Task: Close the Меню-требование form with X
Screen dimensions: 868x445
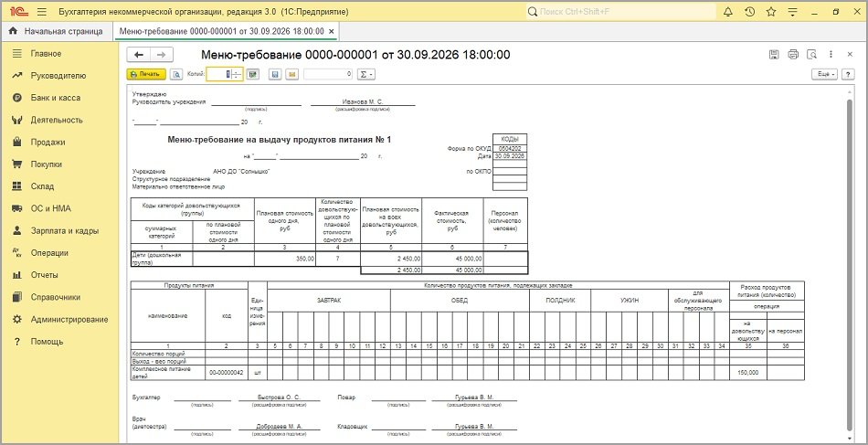Action: [851, 54]
